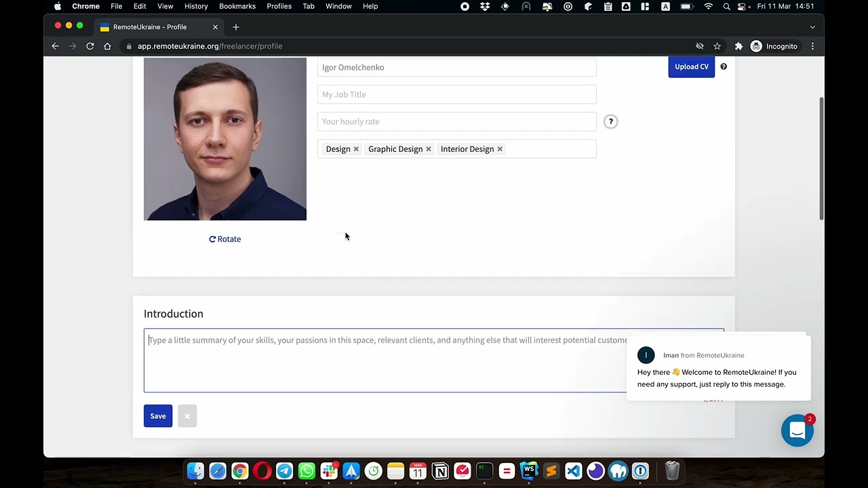
Task: Open the Dropbox menu bar icon
Action: (x=485, y=6)
